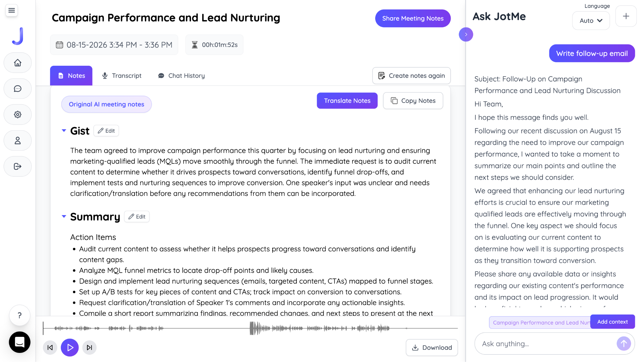
Task: Play the meeting recording
Action: 70,348
